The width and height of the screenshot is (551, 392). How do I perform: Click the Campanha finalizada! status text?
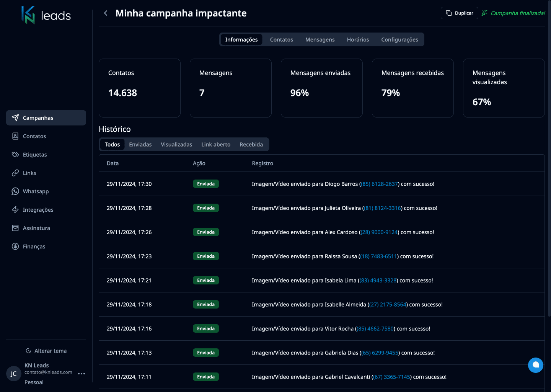pos(518,13)
